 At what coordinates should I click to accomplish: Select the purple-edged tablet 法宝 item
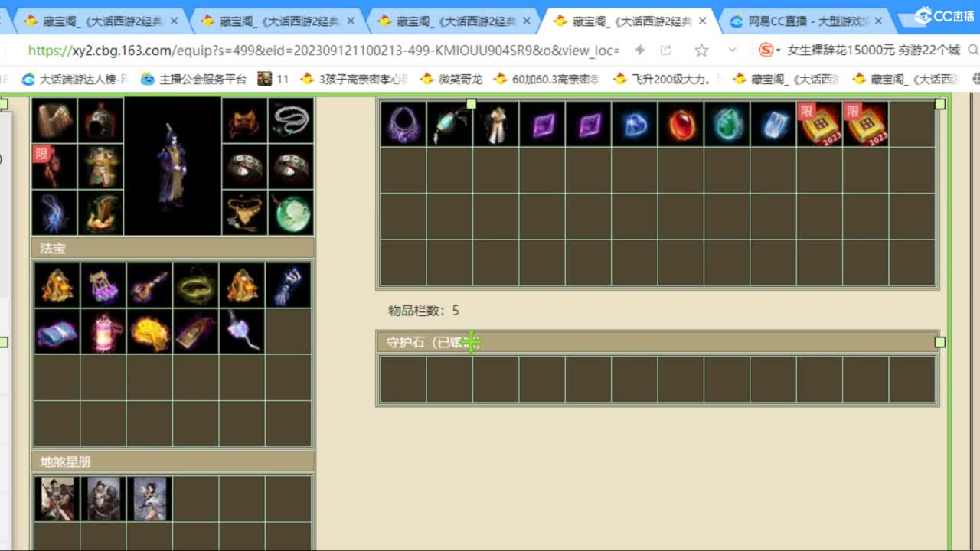coord(196,331)
